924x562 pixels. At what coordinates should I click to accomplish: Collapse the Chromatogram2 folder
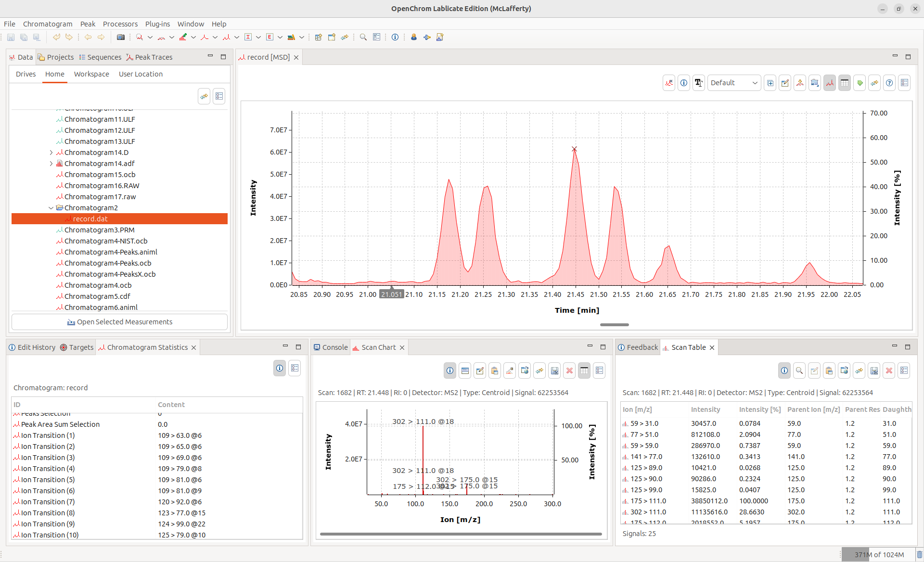click(x=51, y=208)
